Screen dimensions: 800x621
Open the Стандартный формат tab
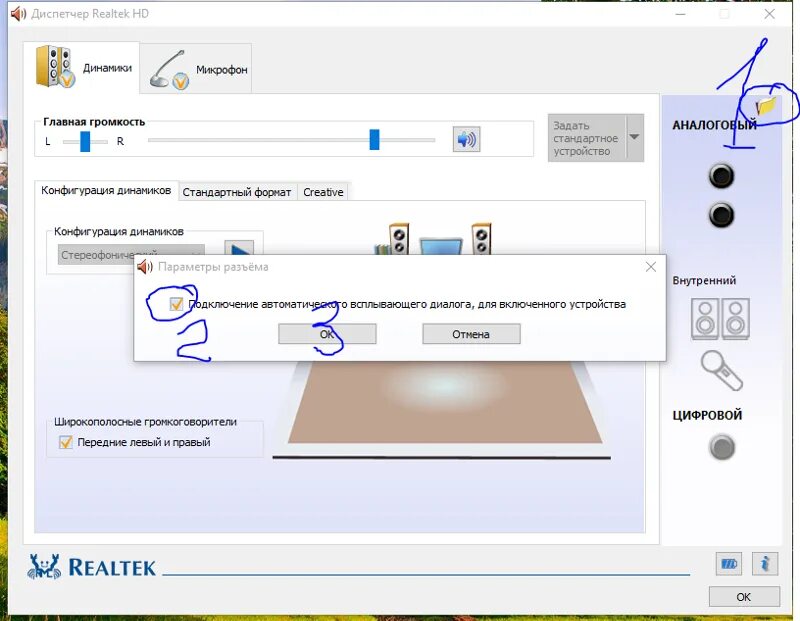(x=237, y=192)
